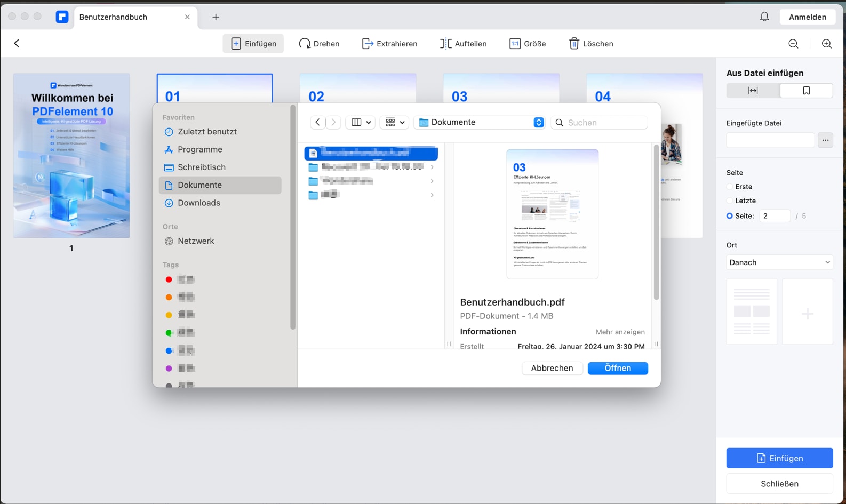Add a new tab with plus icon
This screenshot has height=504, width=846.
tap(216, 17)
